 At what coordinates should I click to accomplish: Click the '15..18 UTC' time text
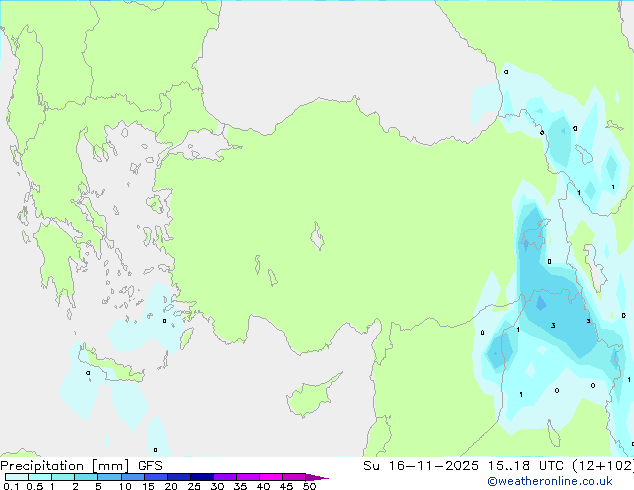pos(526,466)
